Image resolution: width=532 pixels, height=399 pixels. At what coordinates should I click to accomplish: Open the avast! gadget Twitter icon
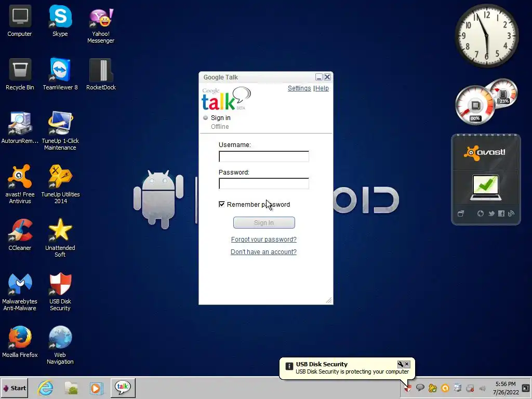tap(491, 214)
